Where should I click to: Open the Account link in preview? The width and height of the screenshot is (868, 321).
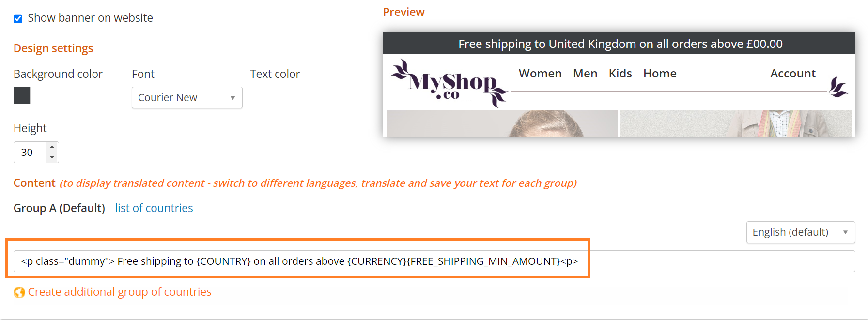click(x=793, y=74)
